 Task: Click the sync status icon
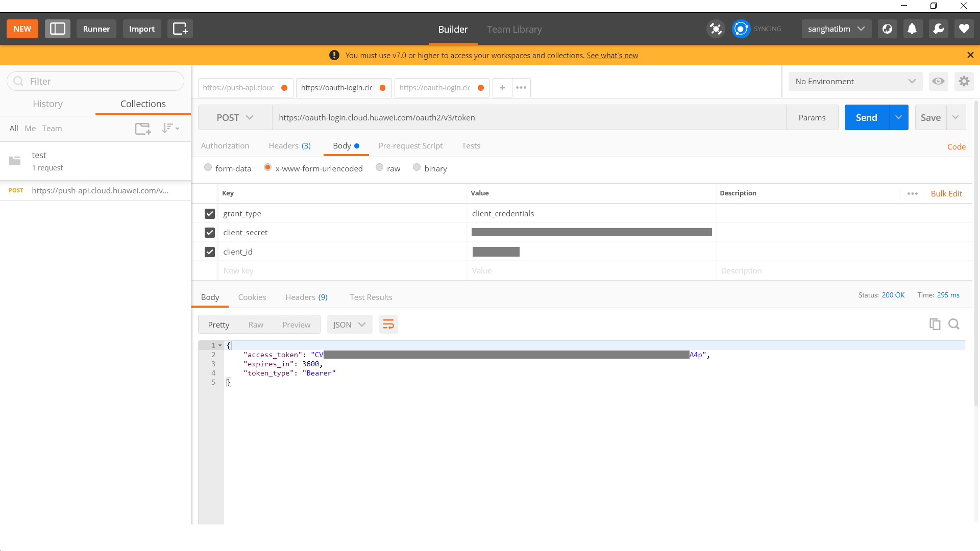click(x=741, y=29)
